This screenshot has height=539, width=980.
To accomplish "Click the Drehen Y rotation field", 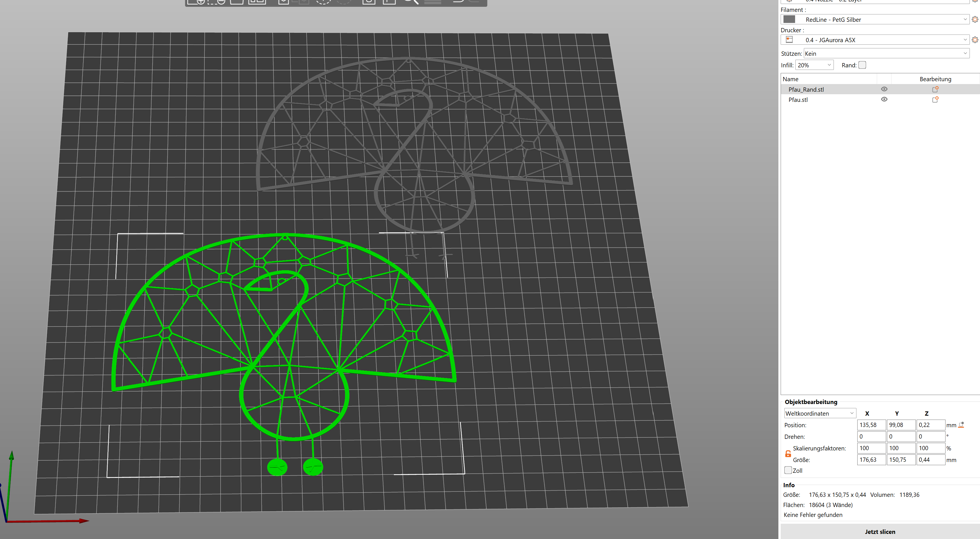I will pos(901,437).
